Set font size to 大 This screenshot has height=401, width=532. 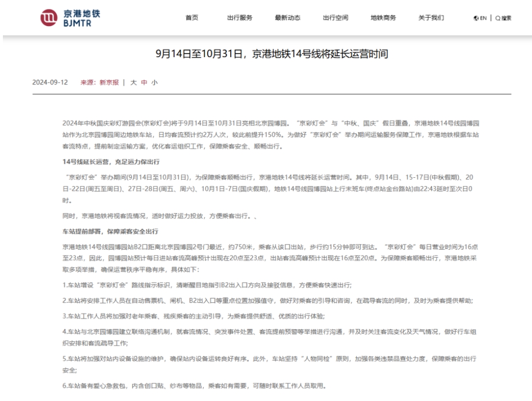(134, 82)
